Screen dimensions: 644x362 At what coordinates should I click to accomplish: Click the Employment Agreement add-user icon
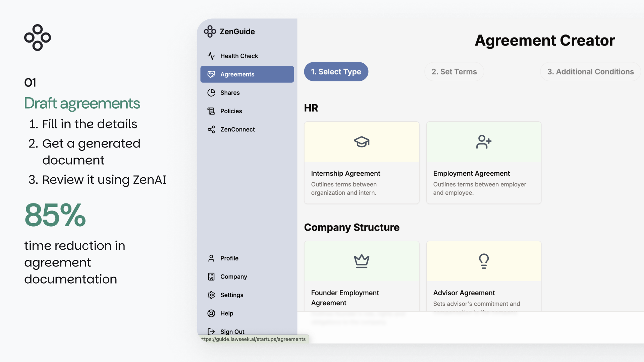coord(484,142)
